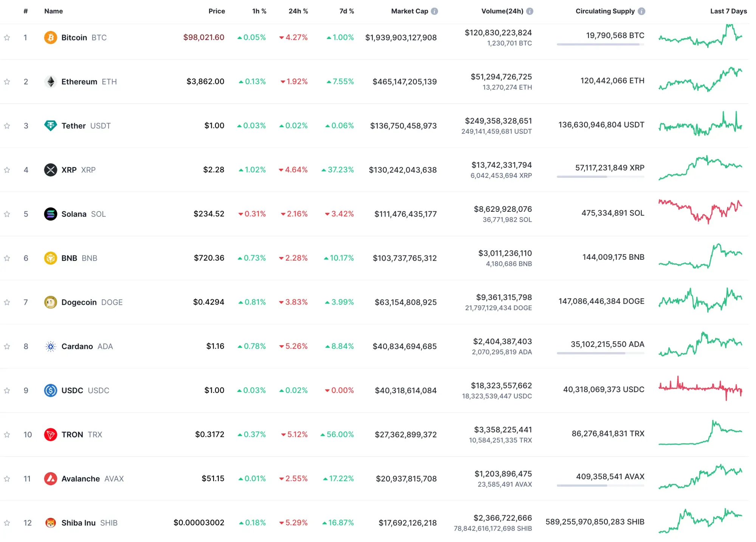Click the Dogecoin logo icon
The width and height of the screenshot is (756, 542).
point(50,302)
